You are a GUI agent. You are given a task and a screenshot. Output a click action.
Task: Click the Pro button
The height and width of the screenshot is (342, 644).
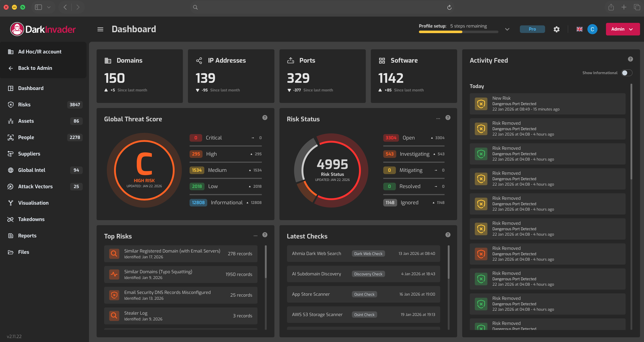coord(532,29)
